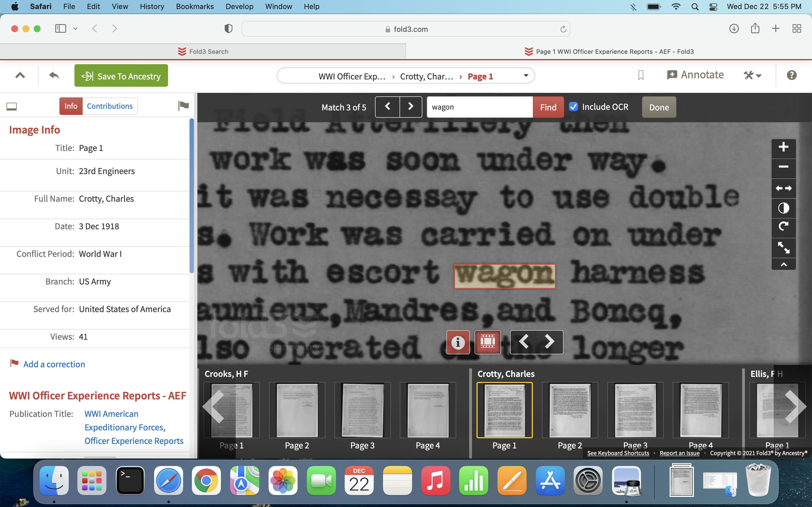The width and height of the screenshot is (812, 507).
Task: Switch to the Contributions tab
Action: [x=110, y=106]
